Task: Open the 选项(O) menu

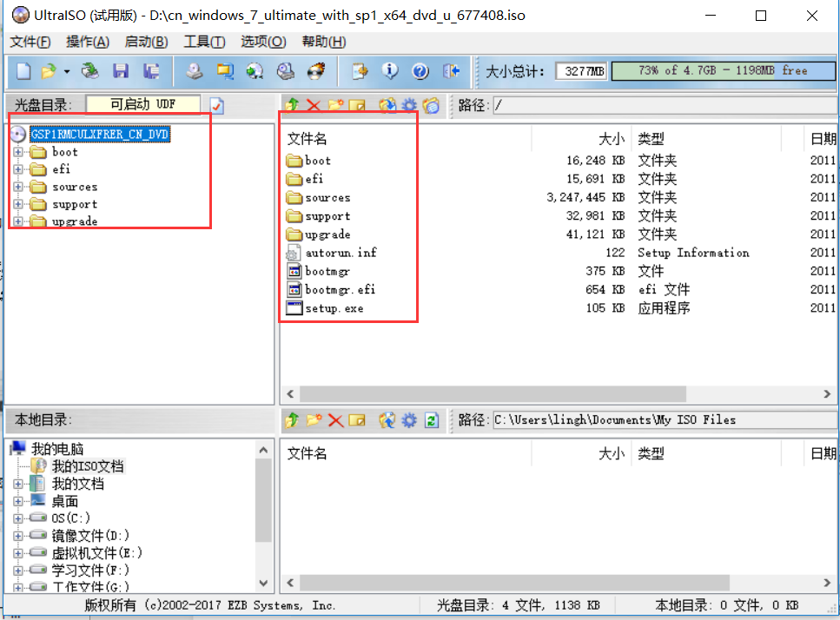Action: (x=263, y=42)
